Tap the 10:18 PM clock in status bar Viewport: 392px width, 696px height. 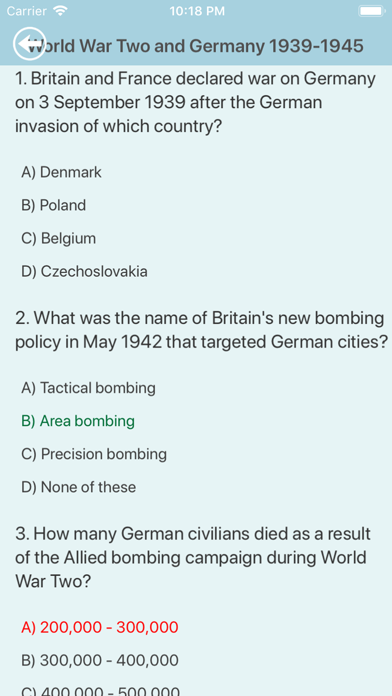point(197,11)
